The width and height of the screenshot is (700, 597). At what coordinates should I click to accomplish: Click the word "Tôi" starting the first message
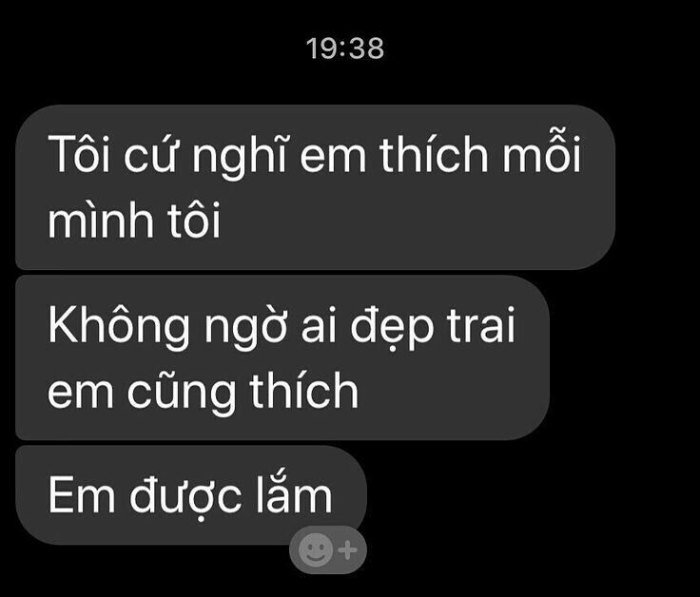pyautogui.click(x=79, y=153)
